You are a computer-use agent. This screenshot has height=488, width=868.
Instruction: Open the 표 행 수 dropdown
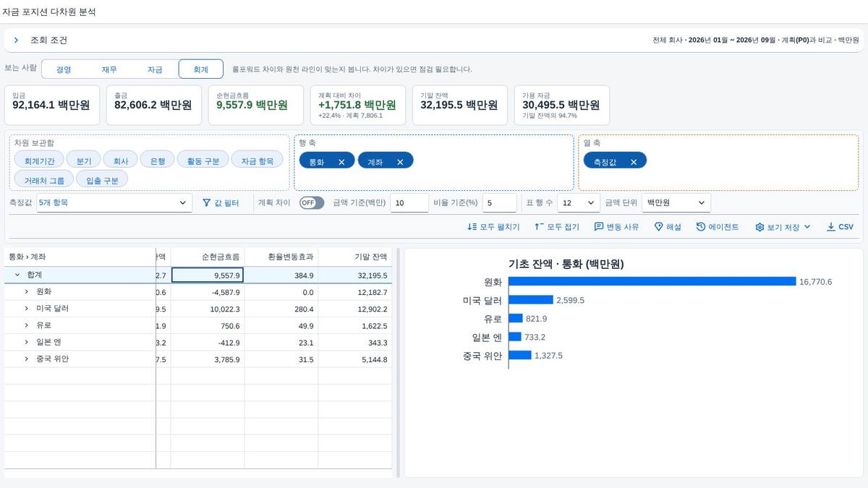(579, 203)
